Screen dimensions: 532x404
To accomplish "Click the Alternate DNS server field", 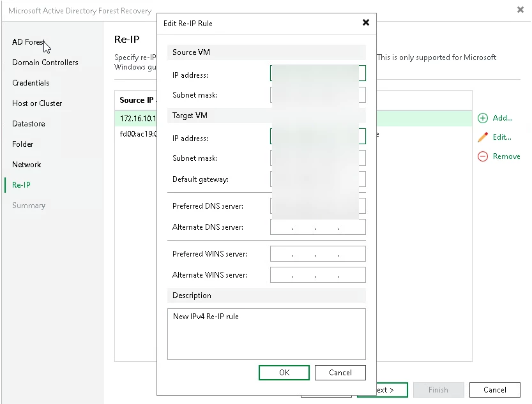I will [318, 227].
